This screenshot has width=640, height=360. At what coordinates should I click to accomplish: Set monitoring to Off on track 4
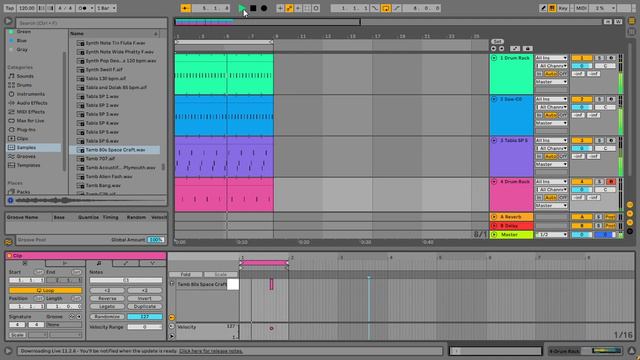tap(563, 198)
